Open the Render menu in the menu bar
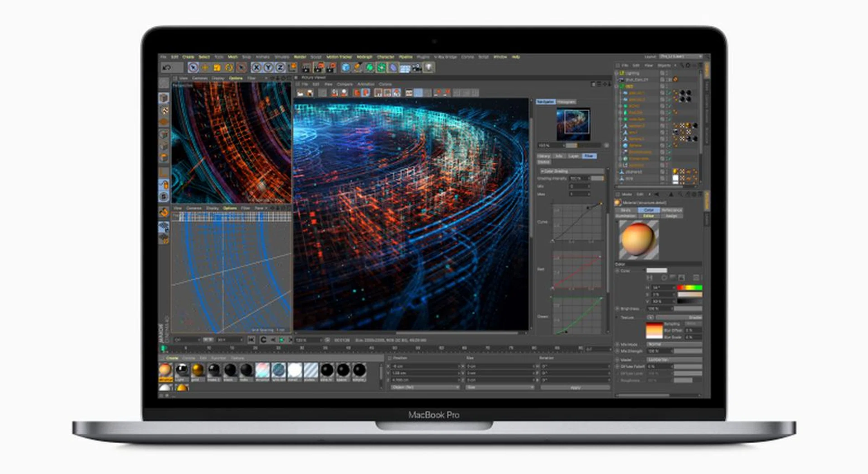Image resolution: width=868 pixels, height=474 pixels. click(300, 57)
